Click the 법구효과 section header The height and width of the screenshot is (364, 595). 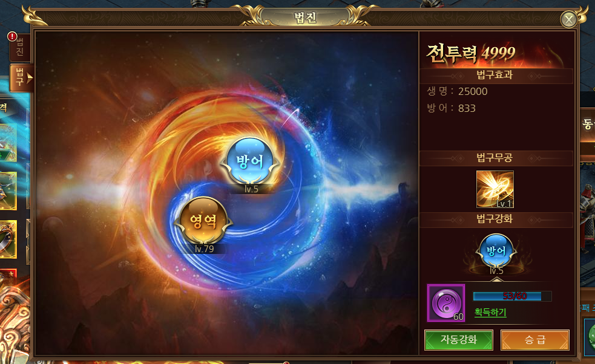496,75
